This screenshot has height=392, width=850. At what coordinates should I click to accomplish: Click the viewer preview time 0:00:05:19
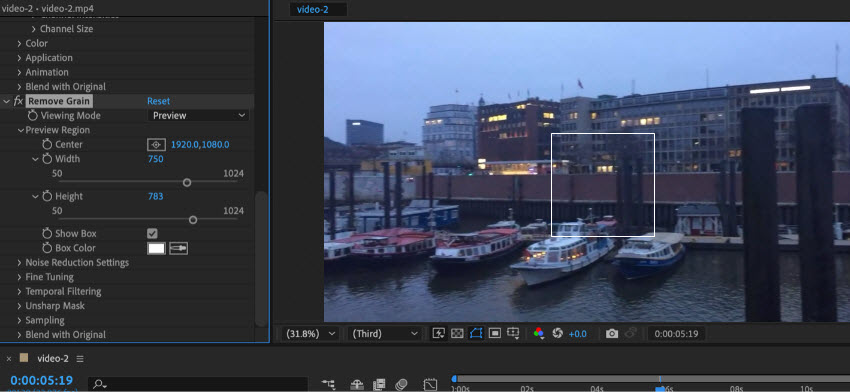[x=677, y=334]
